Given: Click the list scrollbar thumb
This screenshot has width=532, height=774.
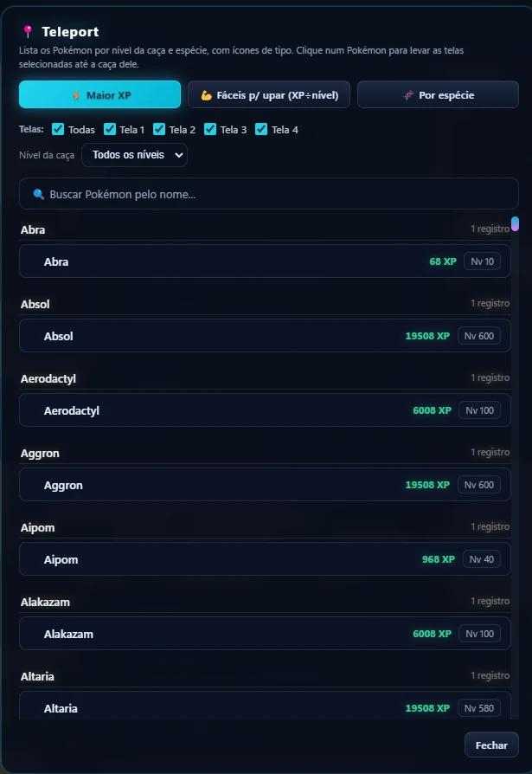Looking at the screenshot, I should [516, 223].
